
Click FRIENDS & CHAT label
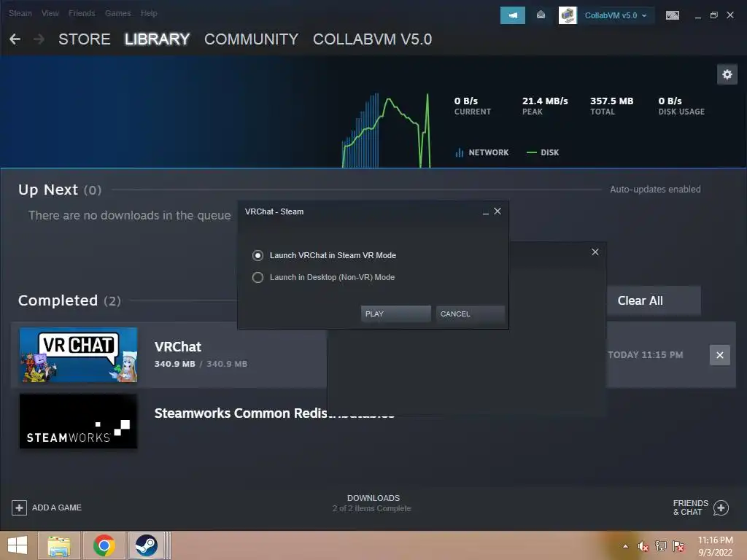click(690, 507)
